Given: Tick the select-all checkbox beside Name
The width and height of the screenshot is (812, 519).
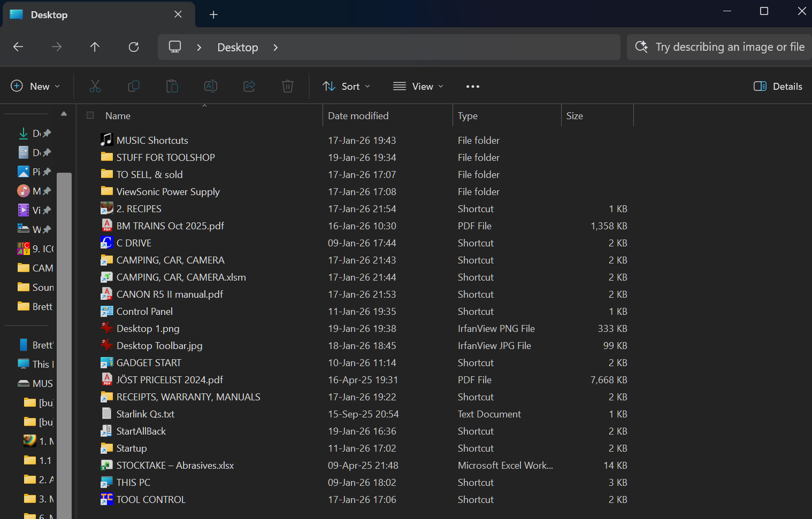Looking at the screenshot, I should pyautogui.click(x=90, y=115).
